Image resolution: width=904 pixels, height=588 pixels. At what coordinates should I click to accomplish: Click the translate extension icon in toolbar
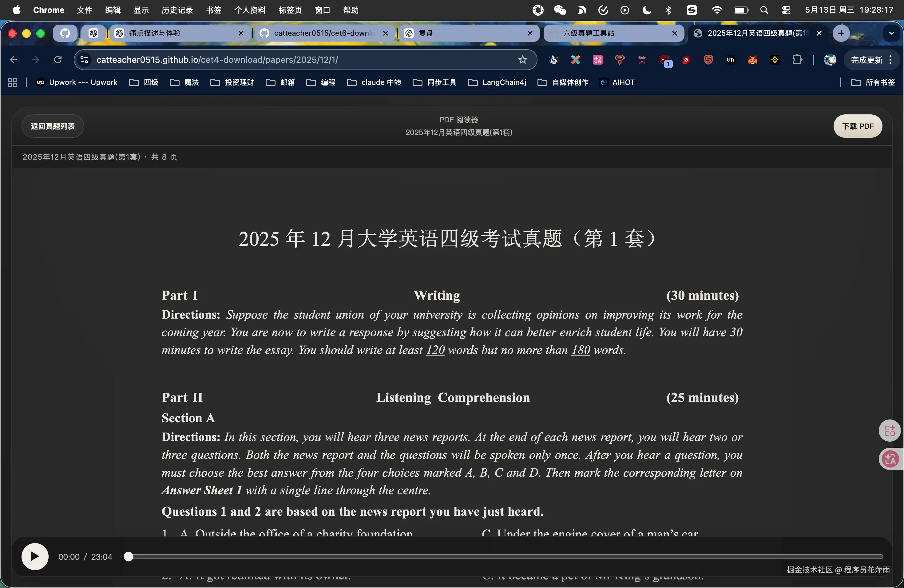coord(597,60)
